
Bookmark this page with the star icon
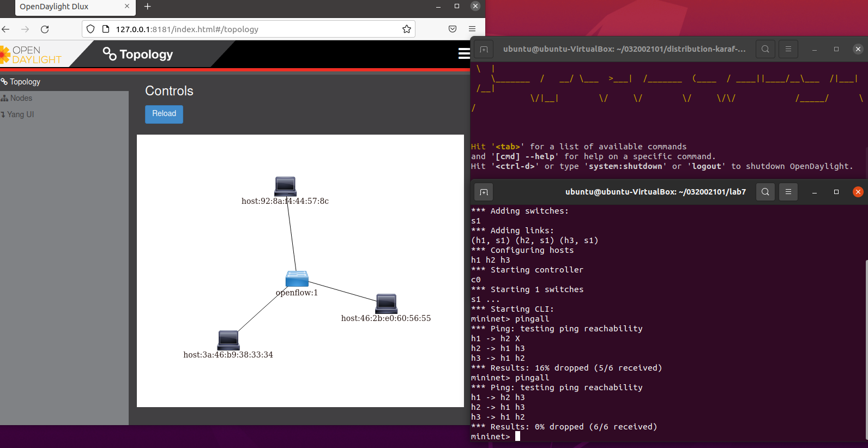[x=407, y=29]
